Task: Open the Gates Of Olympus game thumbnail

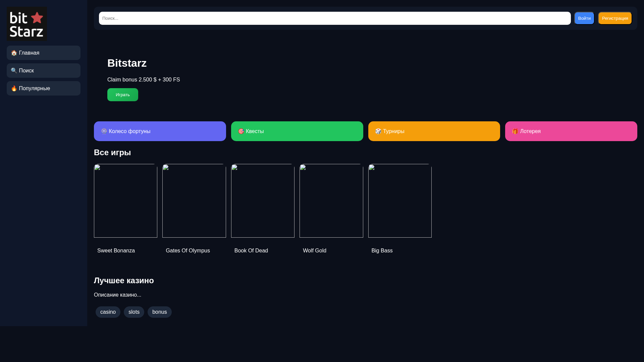Action: click(194, 201)
